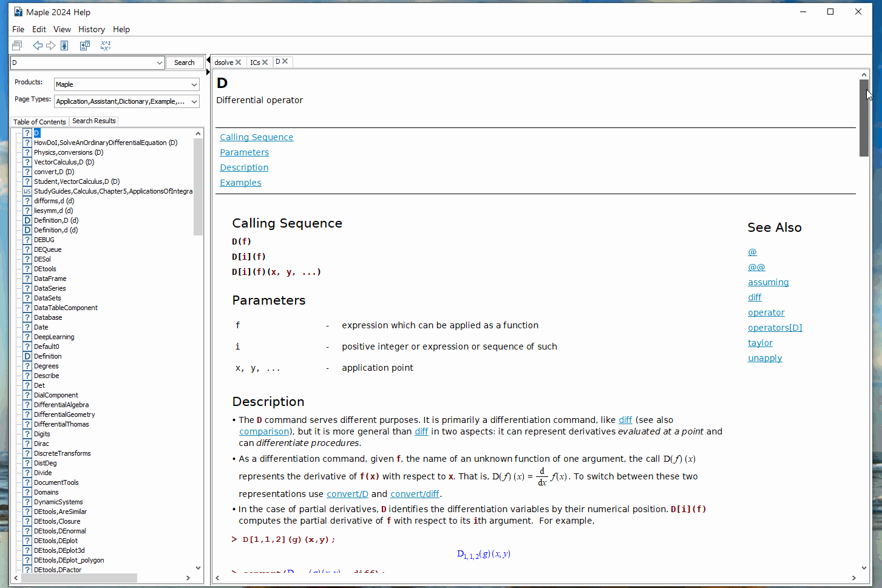Select DifferentialGeometry in the results list
882x588 pixels.
click(64, 414)
